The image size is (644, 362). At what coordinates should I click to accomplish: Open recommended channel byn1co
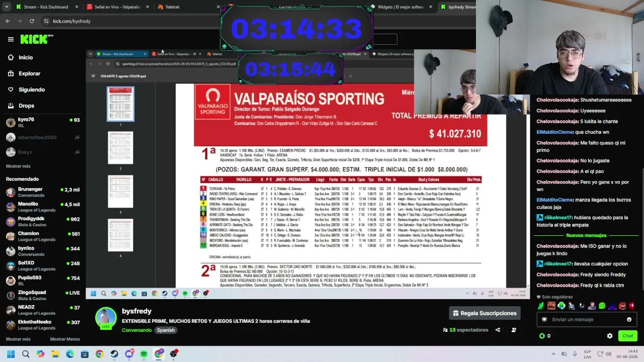[42, 251]
